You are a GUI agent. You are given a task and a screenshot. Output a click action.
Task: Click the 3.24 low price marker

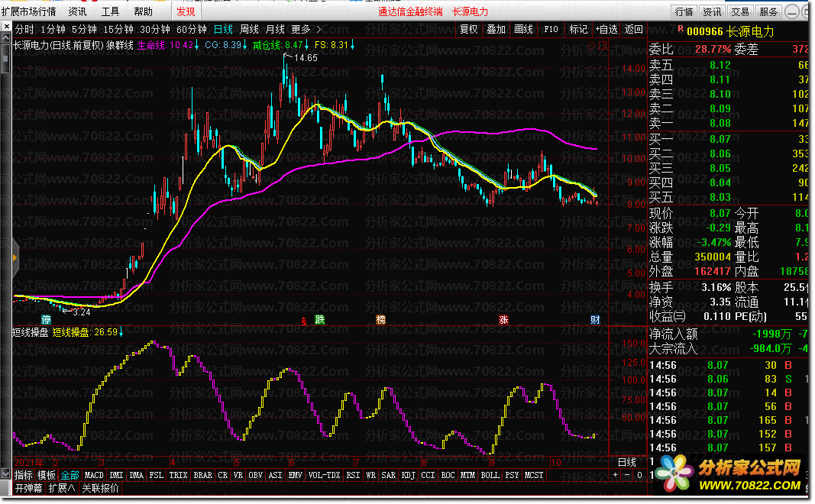coord(76,312)
